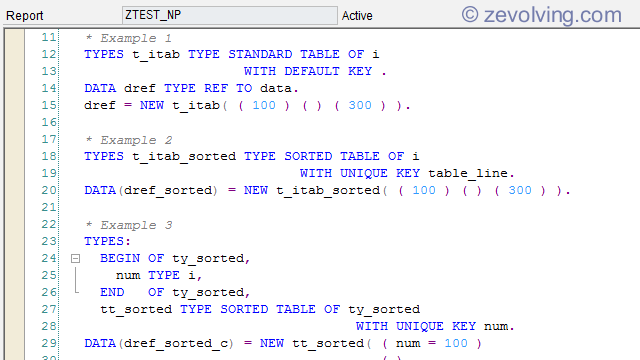This screenshot has width=640, height=360.
Task: Click the TYPES: keyword on line 23
Action: (107, 241)
